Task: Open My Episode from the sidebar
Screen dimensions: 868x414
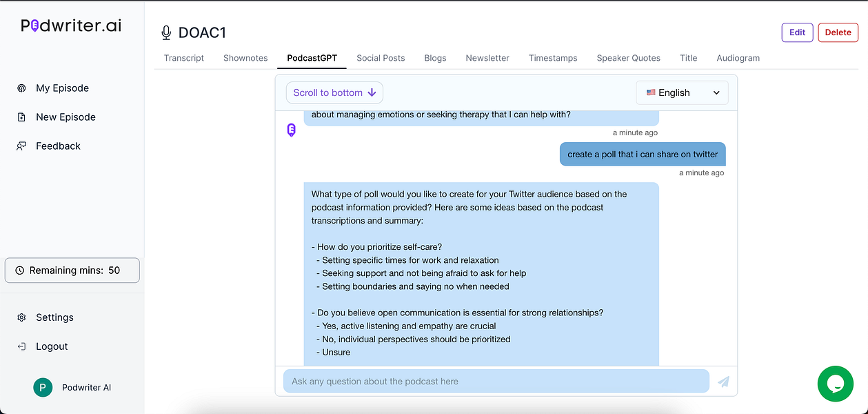Action: pyautogui.click(x=62, y=88)
